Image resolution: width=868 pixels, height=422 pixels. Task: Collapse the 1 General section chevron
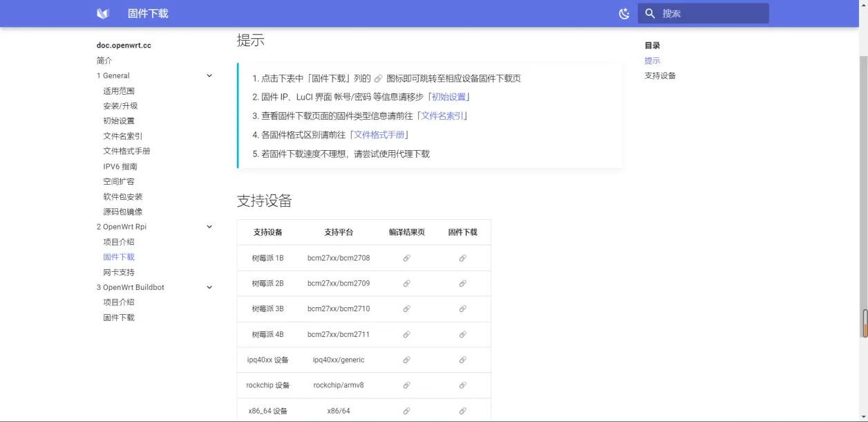(209, 75)
